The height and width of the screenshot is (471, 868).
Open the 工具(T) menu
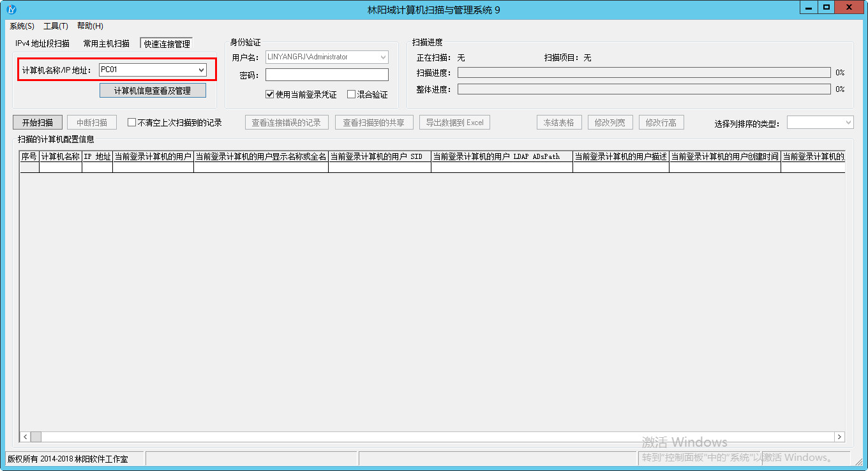[x=56, y=26]
